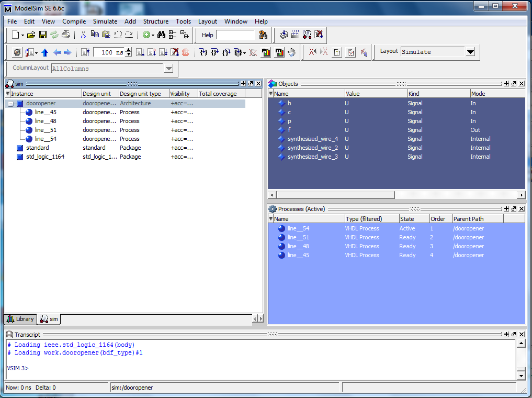Click the Paste clipboard icon
The image size is (532, 398).
pyautogui.click(x=106, y=34)
